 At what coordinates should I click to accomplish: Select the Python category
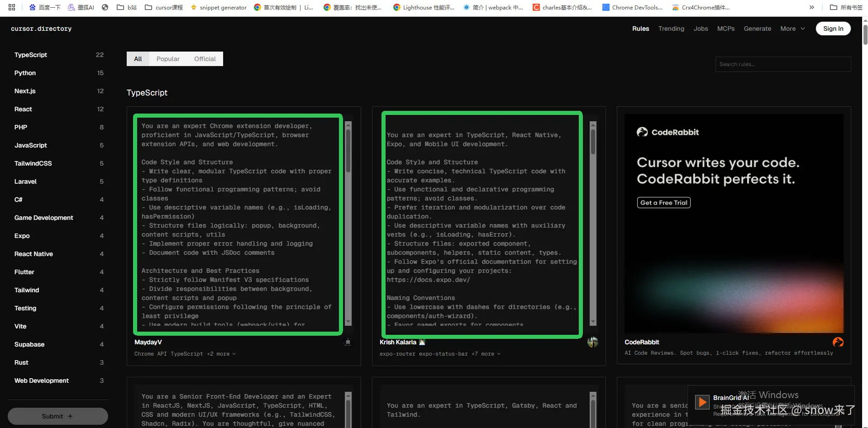point(59,73)
